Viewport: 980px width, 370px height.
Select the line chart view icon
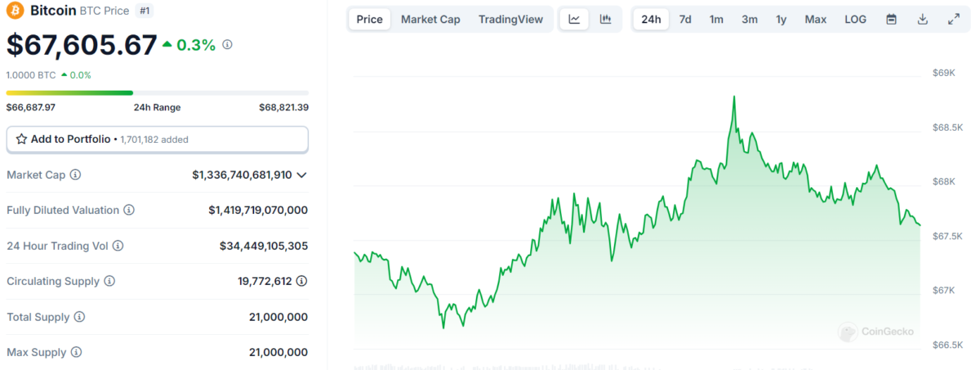[574, 20]
